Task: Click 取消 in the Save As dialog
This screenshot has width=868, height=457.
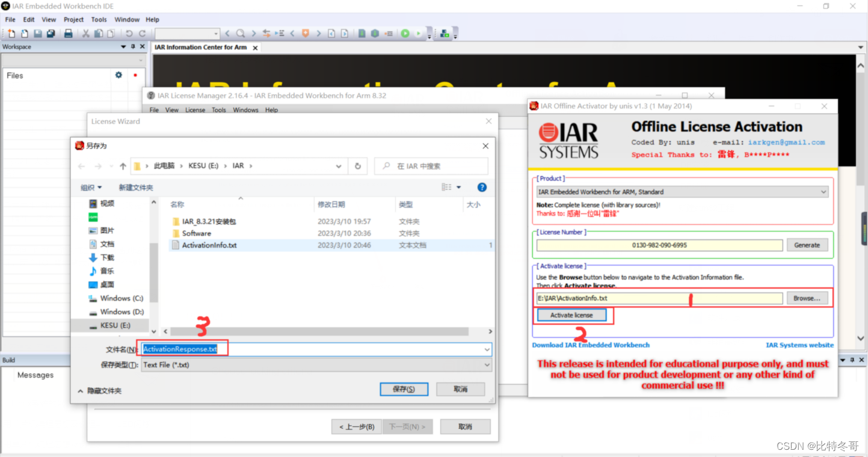Action: (x=460, y=389)
